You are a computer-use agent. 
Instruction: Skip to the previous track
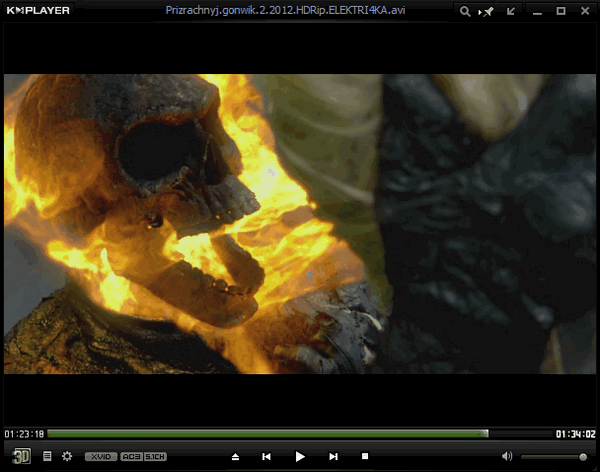pyautogui.click(x=267, y=456)
